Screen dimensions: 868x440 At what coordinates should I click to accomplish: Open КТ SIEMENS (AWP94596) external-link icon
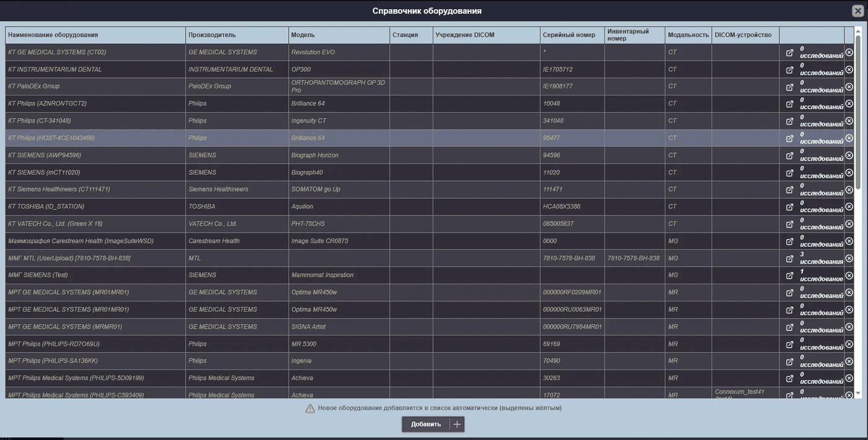point(789,156)
